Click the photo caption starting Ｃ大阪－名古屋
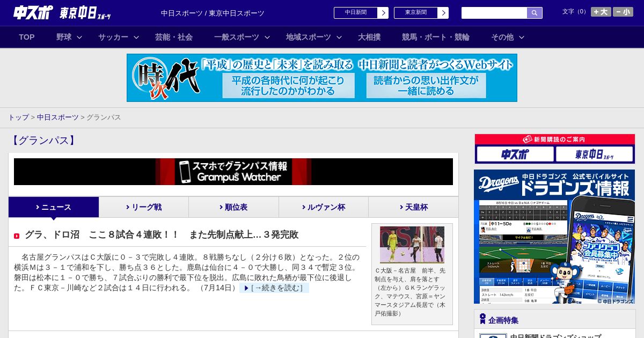Viewport: 644px width, 338px height. [411, 292]
